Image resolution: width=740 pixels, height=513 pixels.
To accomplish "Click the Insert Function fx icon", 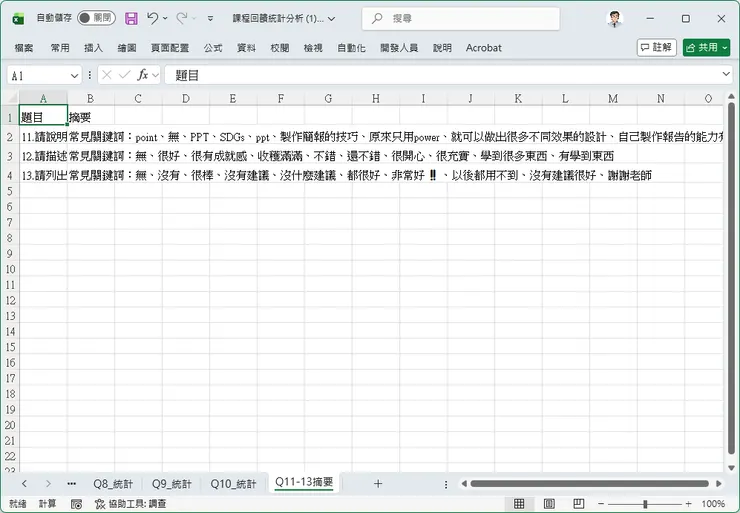I will click(143, 75).
